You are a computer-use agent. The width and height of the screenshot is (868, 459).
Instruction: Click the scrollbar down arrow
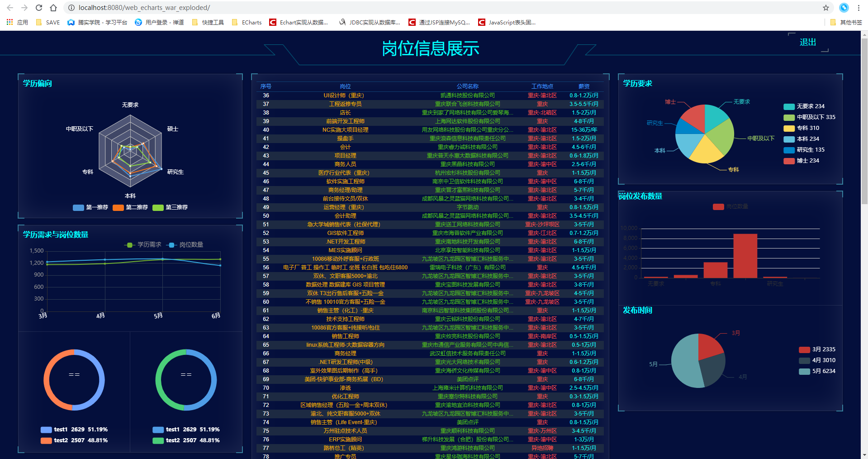coord(864,455)
